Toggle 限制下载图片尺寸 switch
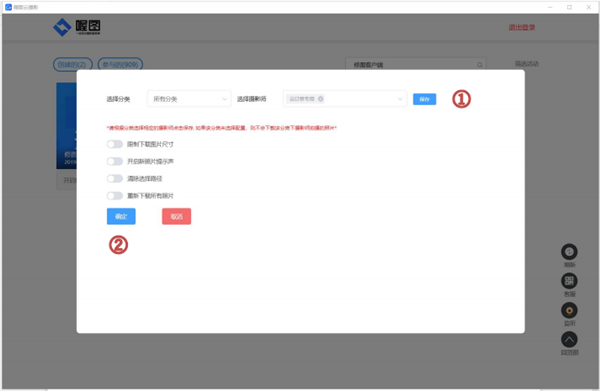The height and width of the screenshot is (391, 600). pos(114,144)
